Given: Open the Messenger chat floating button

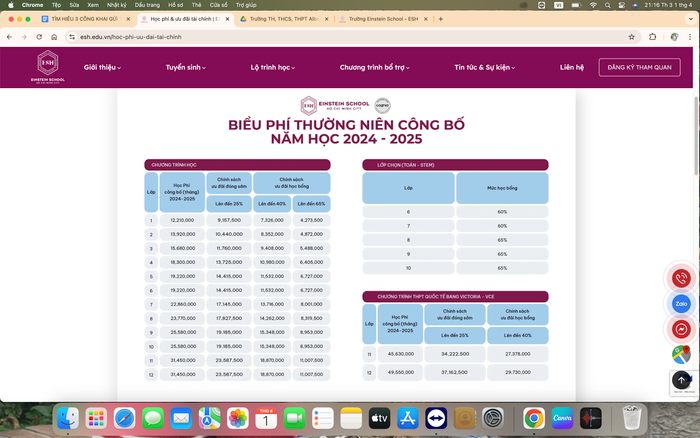Looking at the screenshot, I should (x=681, y=329).
